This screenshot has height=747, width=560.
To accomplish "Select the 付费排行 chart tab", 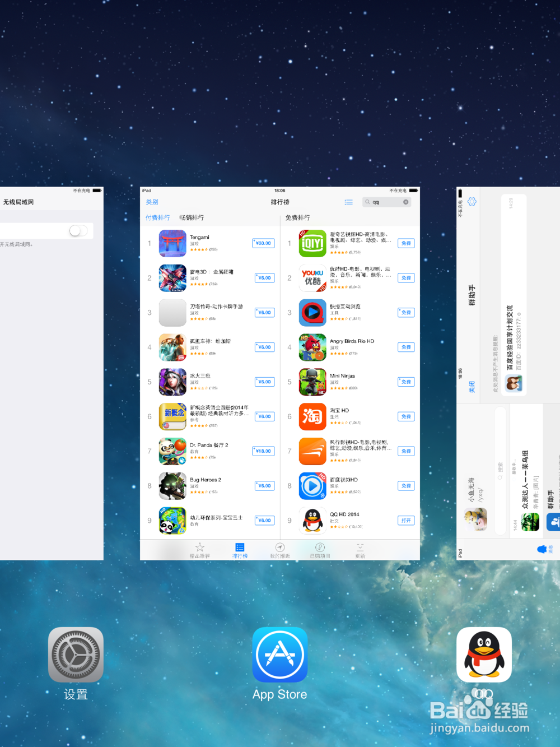I will pyautogui.click(x=158, y=217).
